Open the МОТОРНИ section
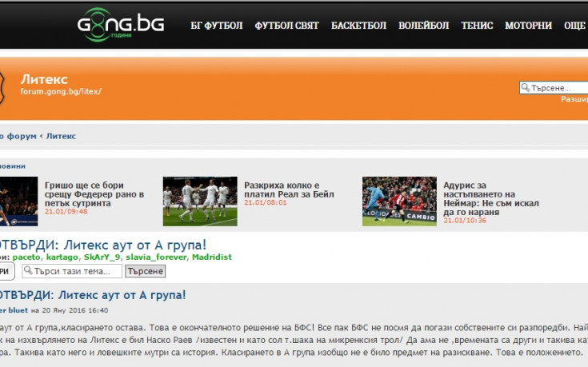588x367 pixels. (x=528, y=26)
